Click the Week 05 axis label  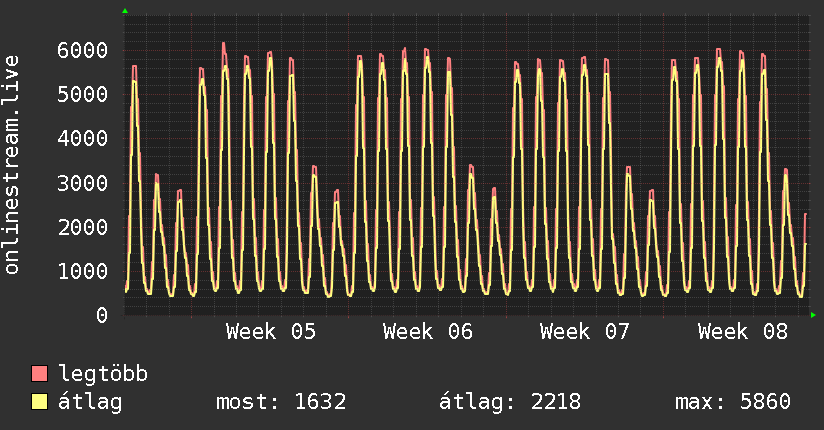pos(270,331)
